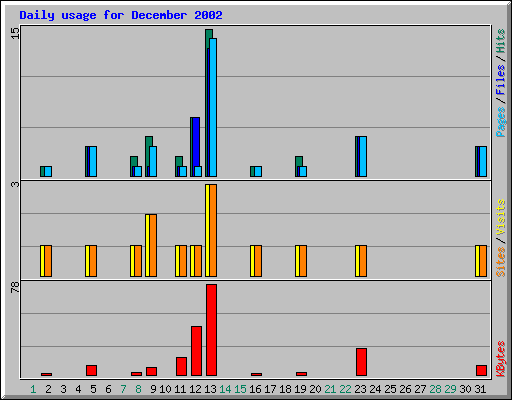Click green day label "14" on x-axis
The height and width of the screenshot is (400, 512).
pyautogui.click(x=225, y=389)
